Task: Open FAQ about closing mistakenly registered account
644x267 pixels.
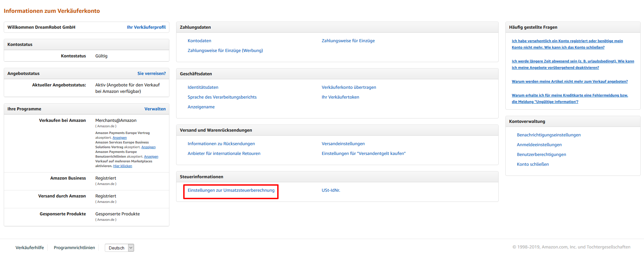Action: [x=567, y=44]
